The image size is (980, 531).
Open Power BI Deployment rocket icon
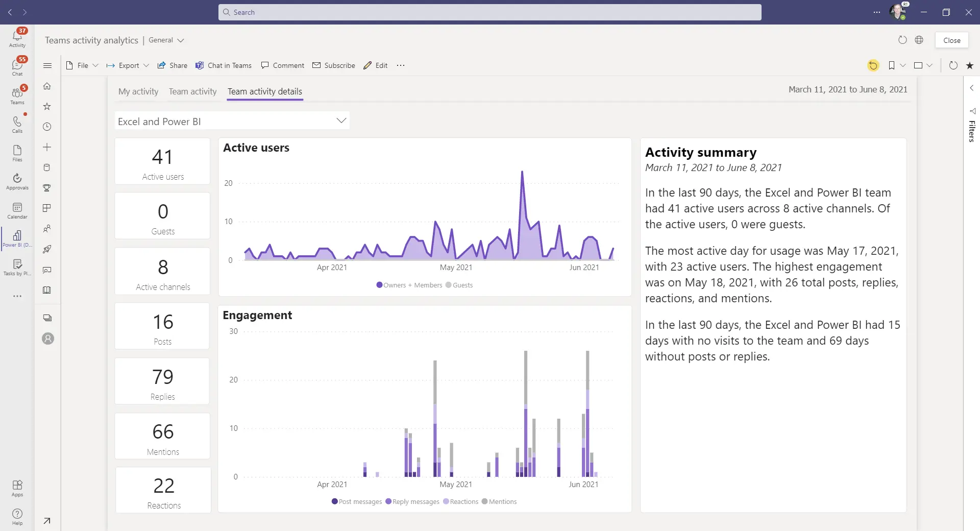(x=47, y=249)
